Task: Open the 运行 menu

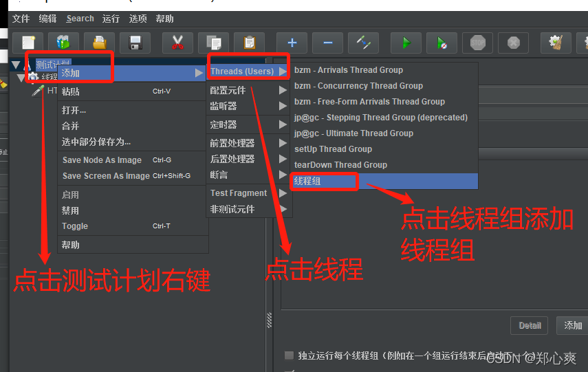Action: pyautogui.click(x=111, y=19)
